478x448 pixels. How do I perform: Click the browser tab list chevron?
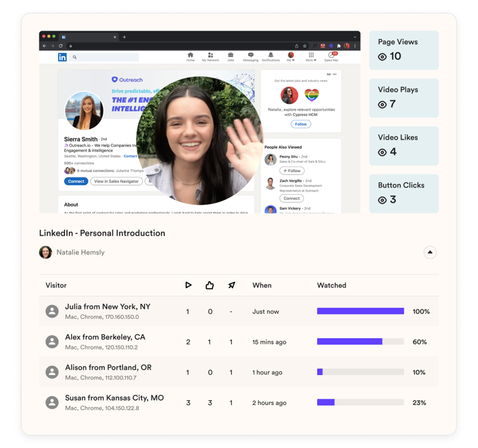click(355, 37)
